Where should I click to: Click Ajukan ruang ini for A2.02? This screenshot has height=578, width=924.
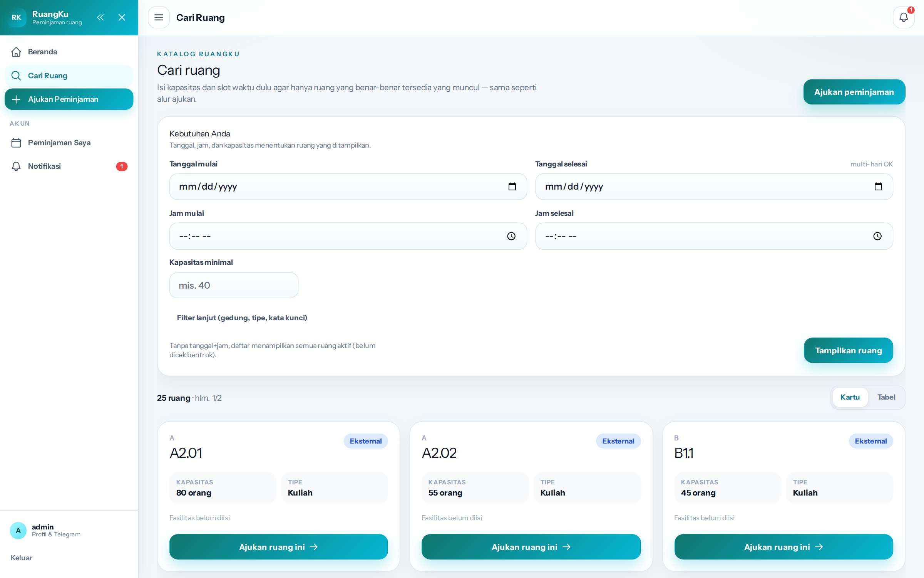click(531, 547)
